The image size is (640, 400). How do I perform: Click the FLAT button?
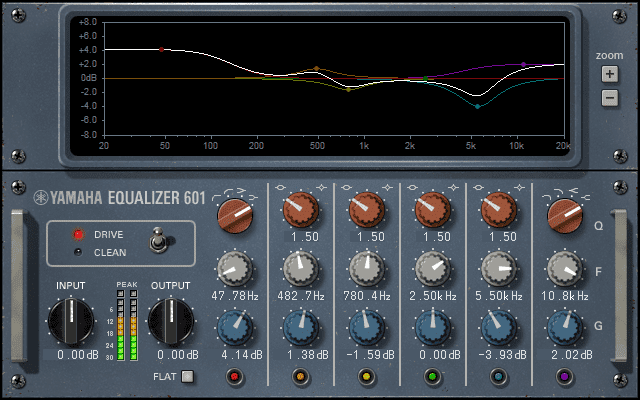(187, 376)
